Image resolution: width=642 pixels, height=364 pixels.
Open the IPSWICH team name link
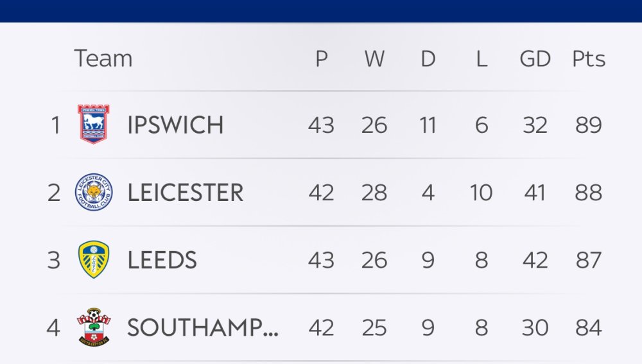point(175,125)
